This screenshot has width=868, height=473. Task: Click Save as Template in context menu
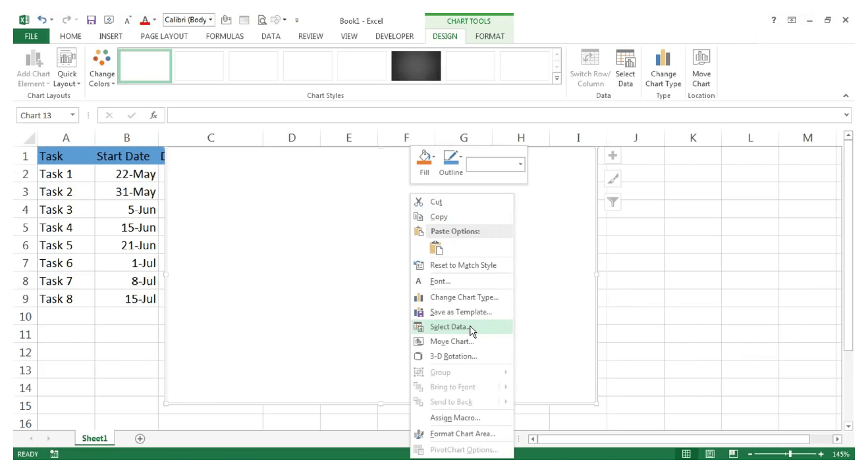click(461, 312)
